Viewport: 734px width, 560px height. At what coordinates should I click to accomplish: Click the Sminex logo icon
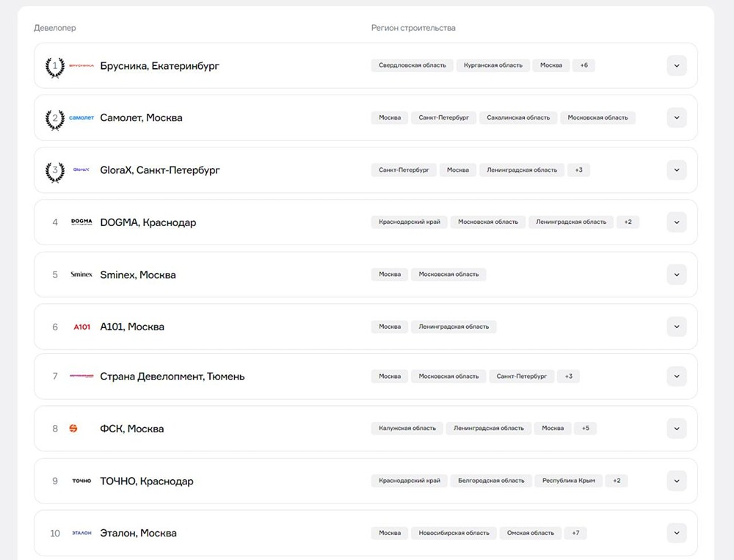(81, 274)
